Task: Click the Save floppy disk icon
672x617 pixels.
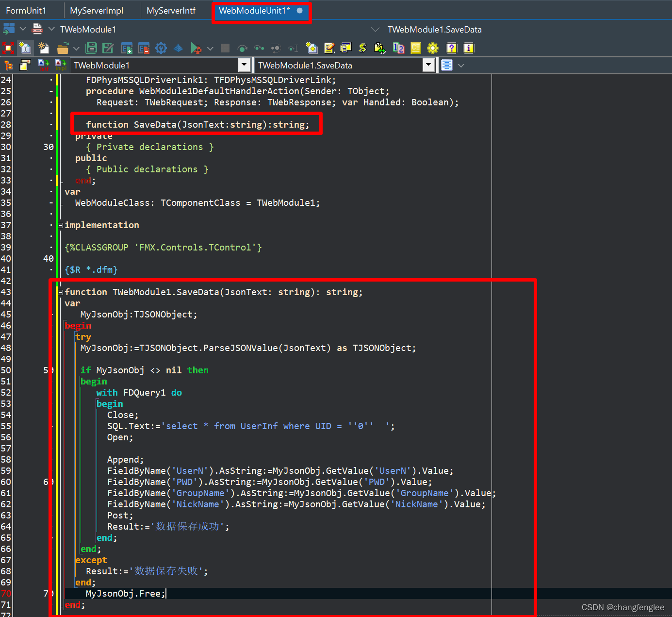Action: pos(91,48)
